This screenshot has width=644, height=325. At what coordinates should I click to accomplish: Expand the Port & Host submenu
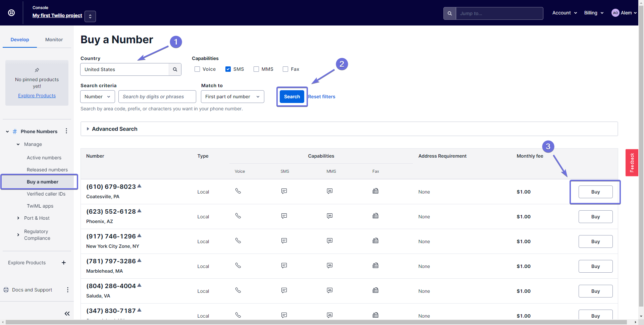point(18,218)
